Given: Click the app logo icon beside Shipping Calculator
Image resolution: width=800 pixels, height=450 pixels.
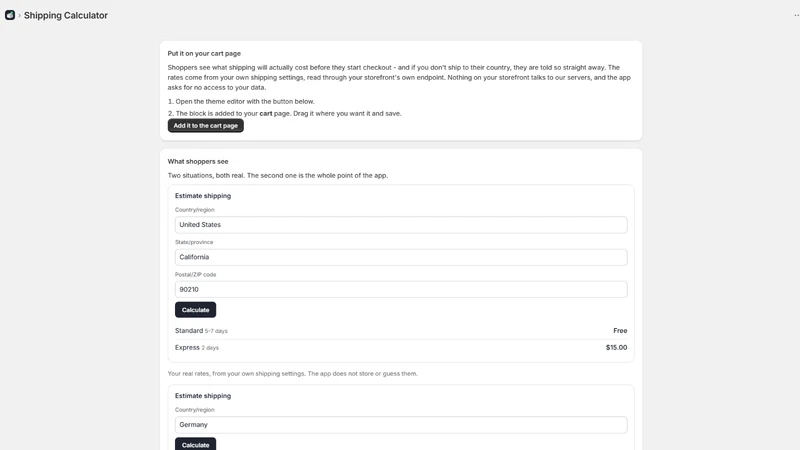Looking at the screenshot, I should coord(10,15).
